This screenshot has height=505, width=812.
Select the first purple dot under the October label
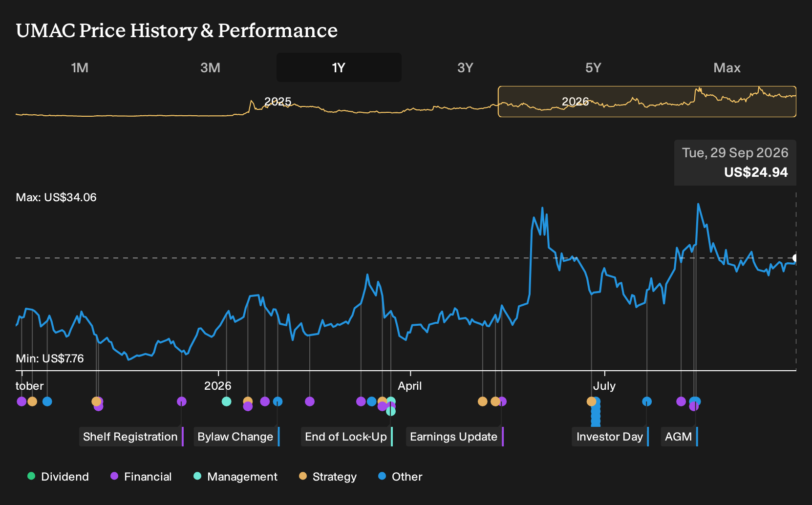point(21,401)
